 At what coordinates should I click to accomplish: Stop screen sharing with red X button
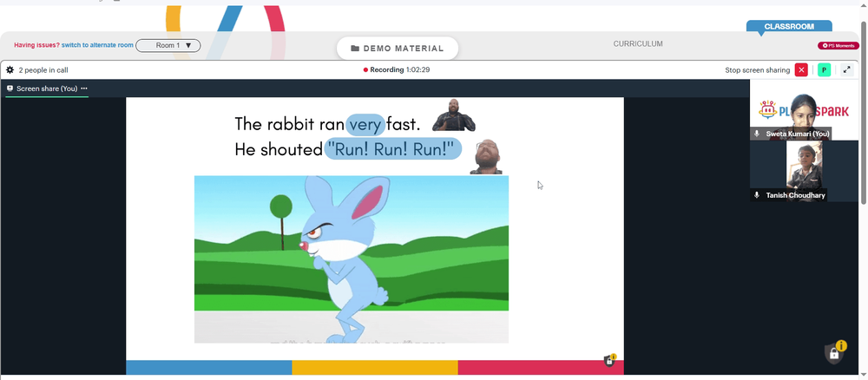click(x=801, y=69)
